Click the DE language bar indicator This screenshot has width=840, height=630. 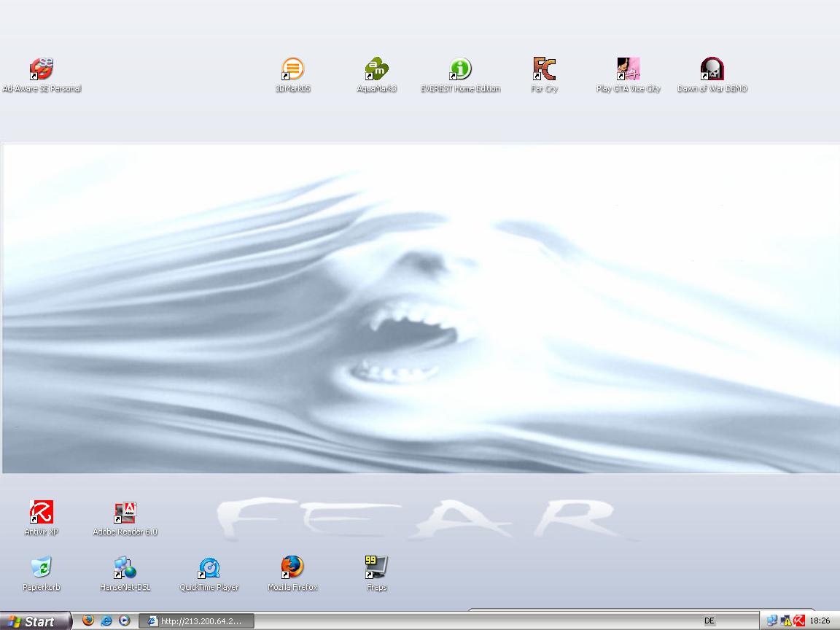[709, 621]
